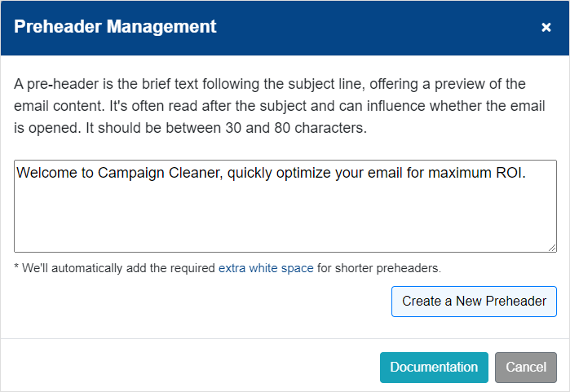Place cursor after 'ROI.' in preheader text
The width and height of the screenshot is (570, 392).
pos(527,173)
